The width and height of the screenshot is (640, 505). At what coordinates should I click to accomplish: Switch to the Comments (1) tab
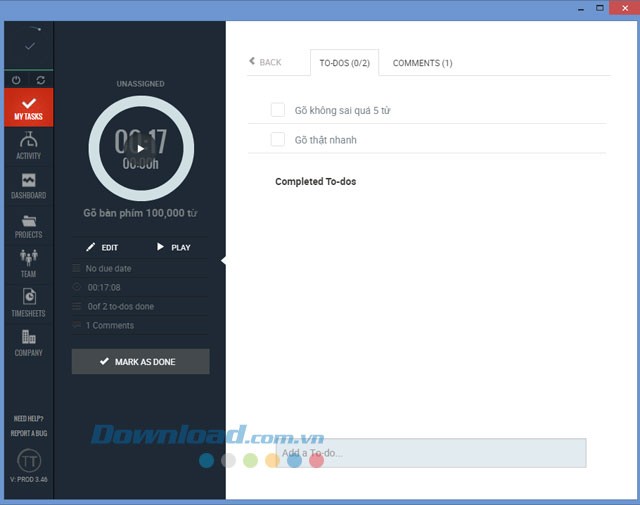422,63
